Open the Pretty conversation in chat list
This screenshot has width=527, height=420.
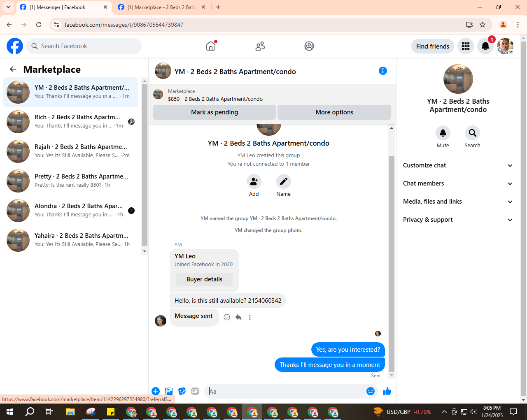(x=71, y=181)
